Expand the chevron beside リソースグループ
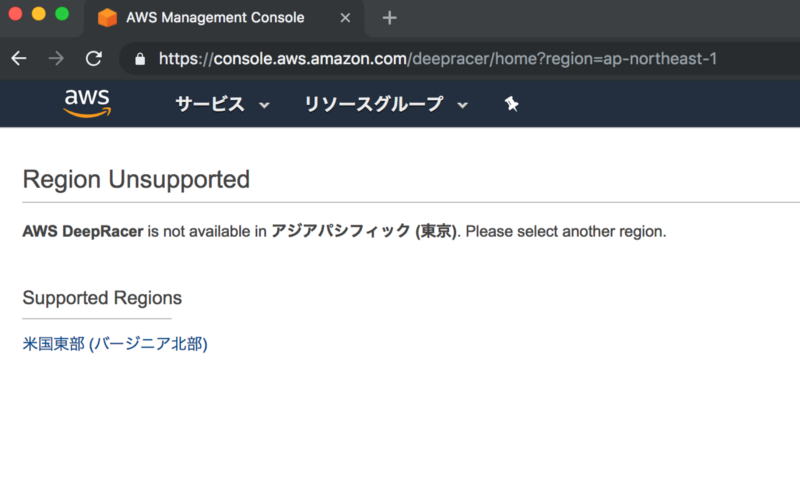 coord(463,105)
